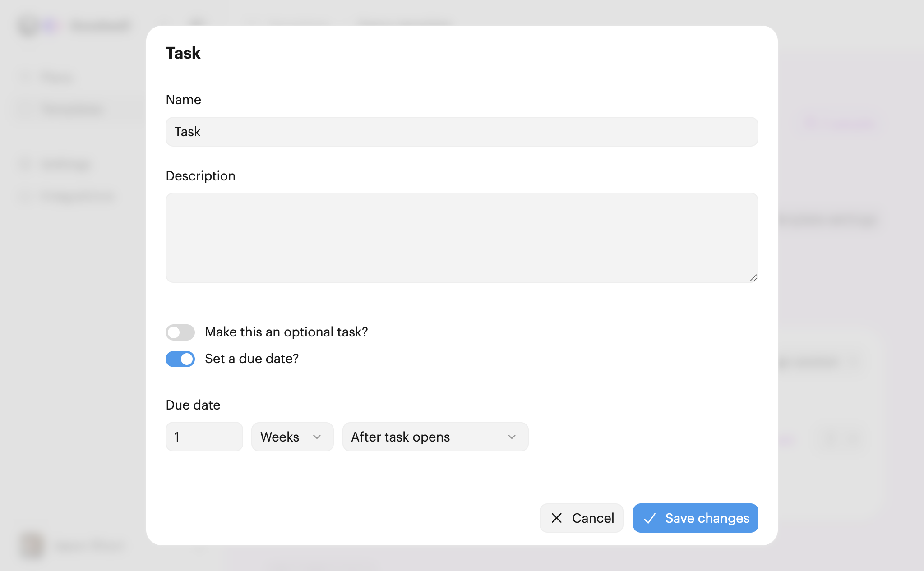
Task: Click the checkmark icon on Save changes
Action: (649, 518)
